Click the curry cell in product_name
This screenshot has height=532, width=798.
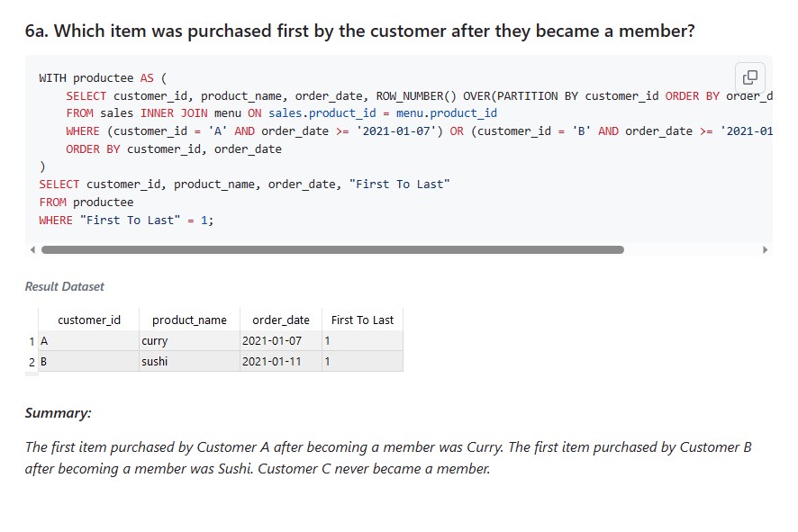coord(189,341)
